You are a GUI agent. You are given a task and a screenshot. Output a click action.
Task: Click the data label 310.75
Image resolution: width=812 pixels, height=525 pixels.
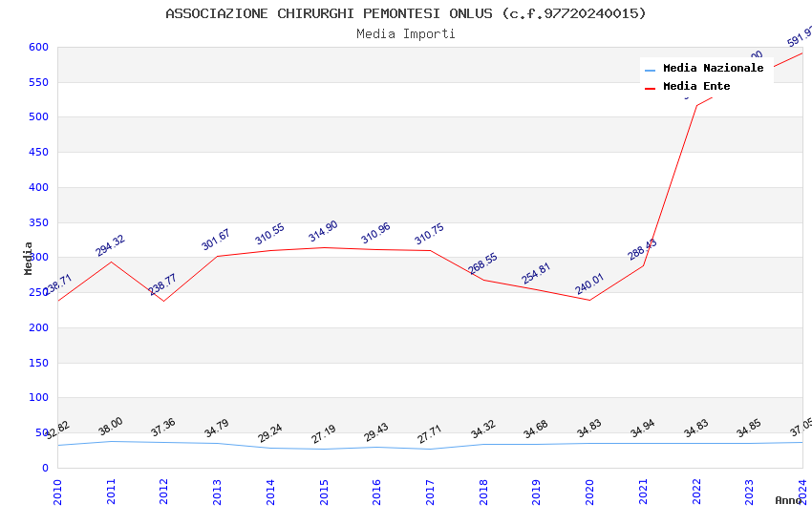(x=429, y=234)
